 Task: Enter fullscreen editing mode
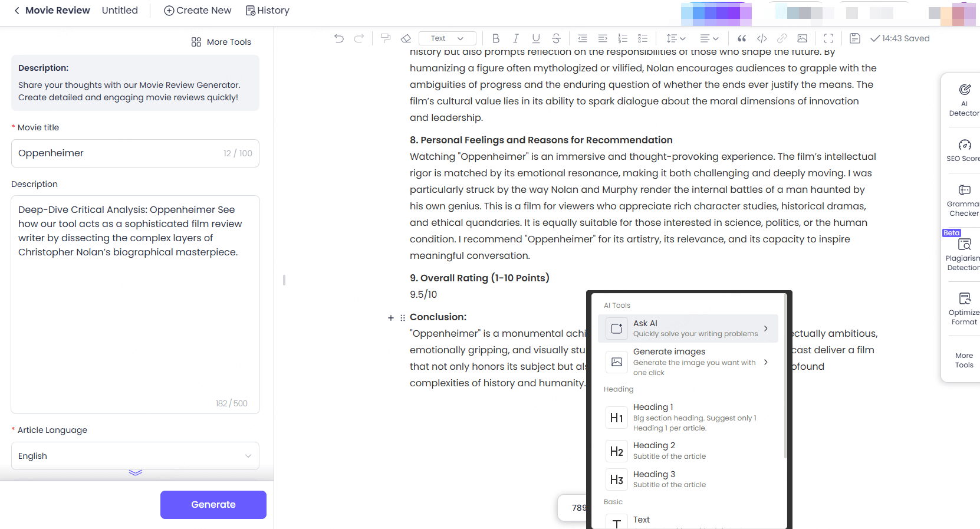pyautogui.click(x=828, y=38)
